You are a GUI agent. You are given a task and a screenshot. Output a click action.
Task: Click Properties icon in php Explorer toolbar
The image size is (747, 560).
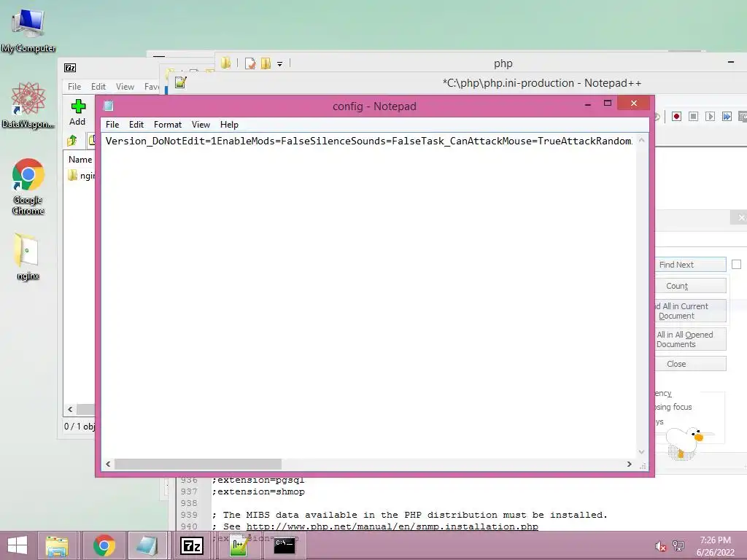[x=250, y=63]
